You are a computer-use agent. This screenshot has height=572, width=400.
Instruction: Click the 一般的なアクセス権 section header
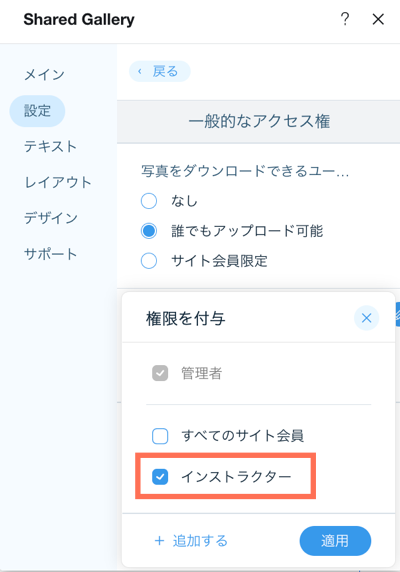[259, 121]
